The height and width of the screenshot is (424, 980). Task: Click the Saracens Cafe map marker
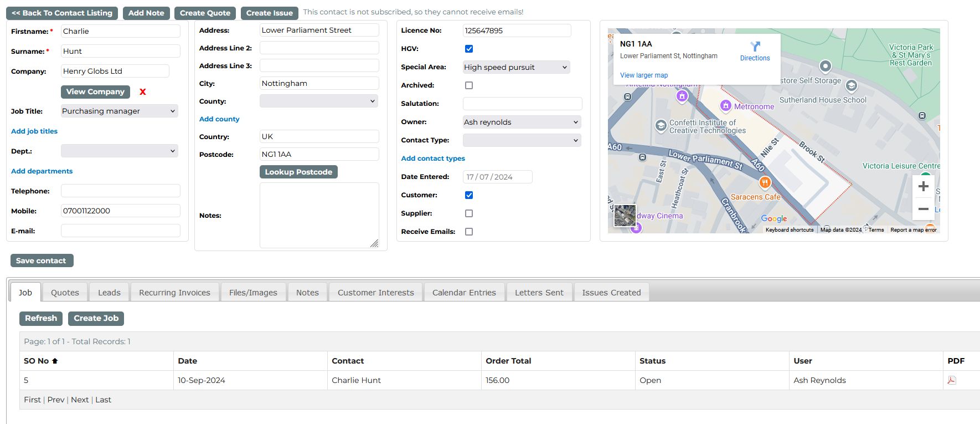point(765,182)
